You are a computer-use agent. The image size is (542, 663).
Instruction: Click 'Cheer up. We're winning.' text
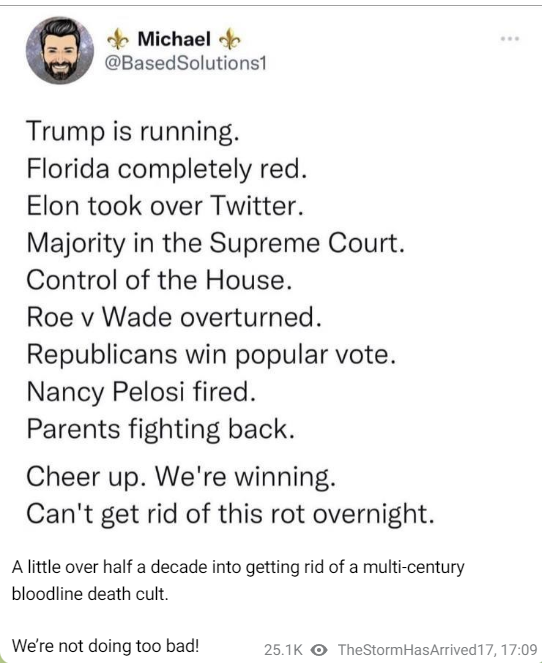point(181,477)
